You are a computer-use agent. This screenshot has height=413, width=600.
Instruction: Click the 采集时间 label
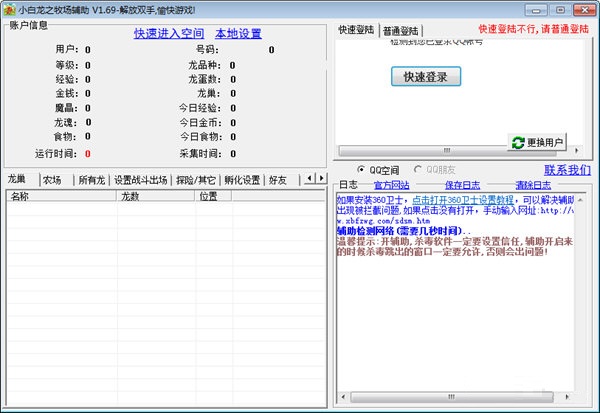point(200,154)
